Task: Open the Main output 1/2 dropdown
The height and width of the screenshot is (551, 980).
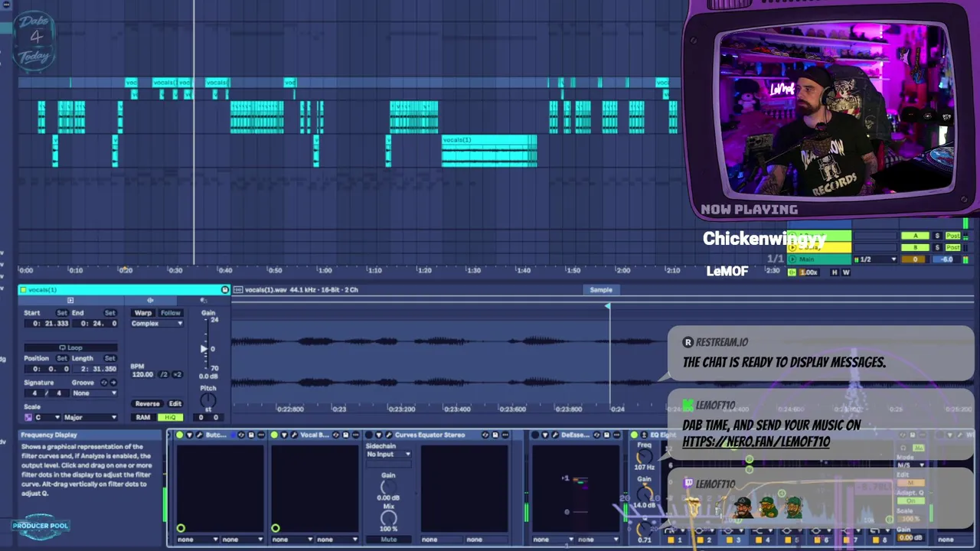Action: coord(875,259)
